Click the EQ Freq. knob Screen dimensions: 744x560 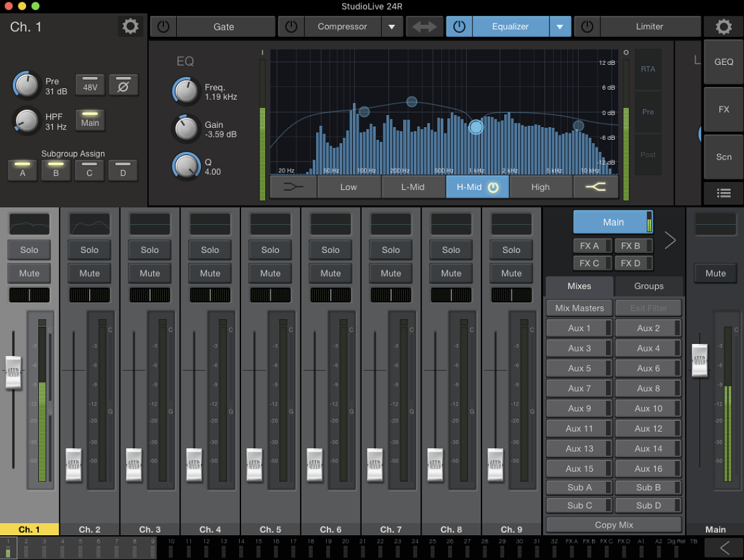186,92
